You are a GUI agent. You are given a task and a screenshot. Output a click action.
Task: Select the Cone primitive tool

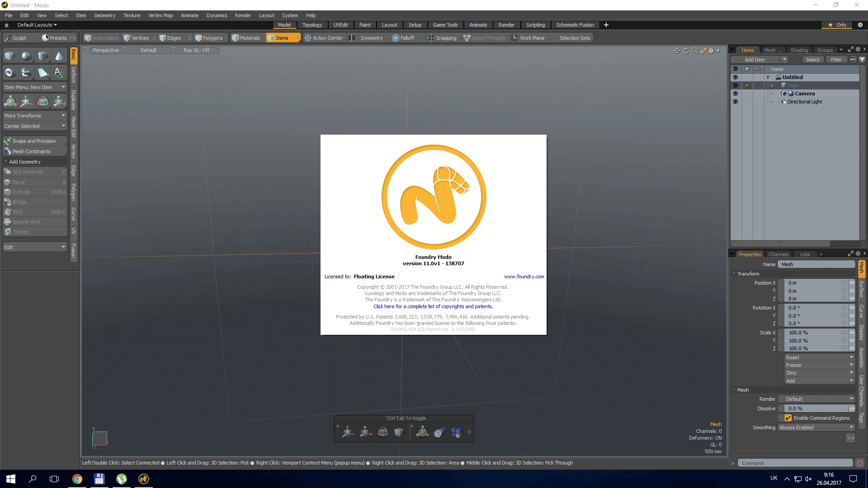point(59,56)
